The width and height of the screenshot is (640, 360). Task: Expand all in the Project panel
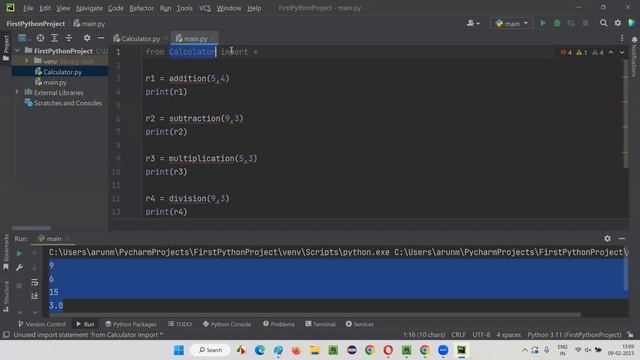(54, 38)
